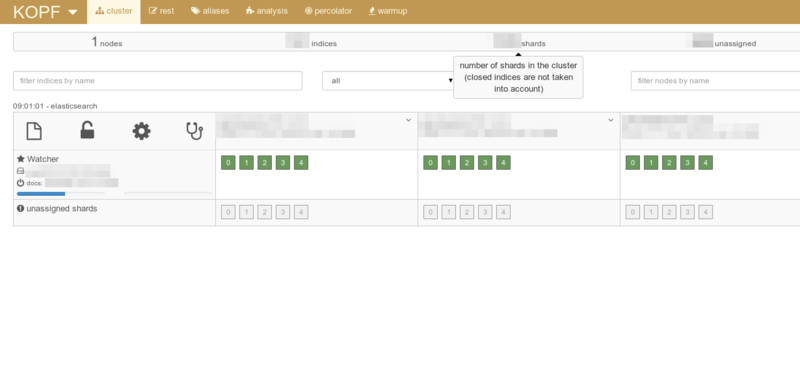This screenshot has height=385, width=800.
Task: Select the Watcher node name
Action: [43, 159]
